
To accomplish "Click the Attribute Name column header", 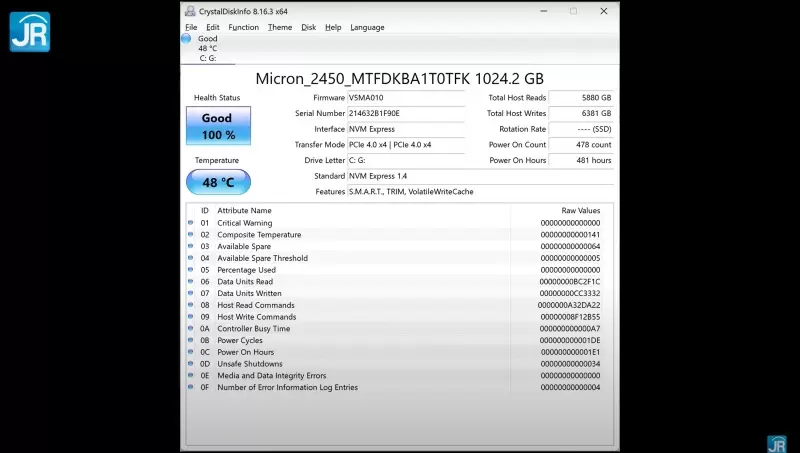I will pos(244,210).
